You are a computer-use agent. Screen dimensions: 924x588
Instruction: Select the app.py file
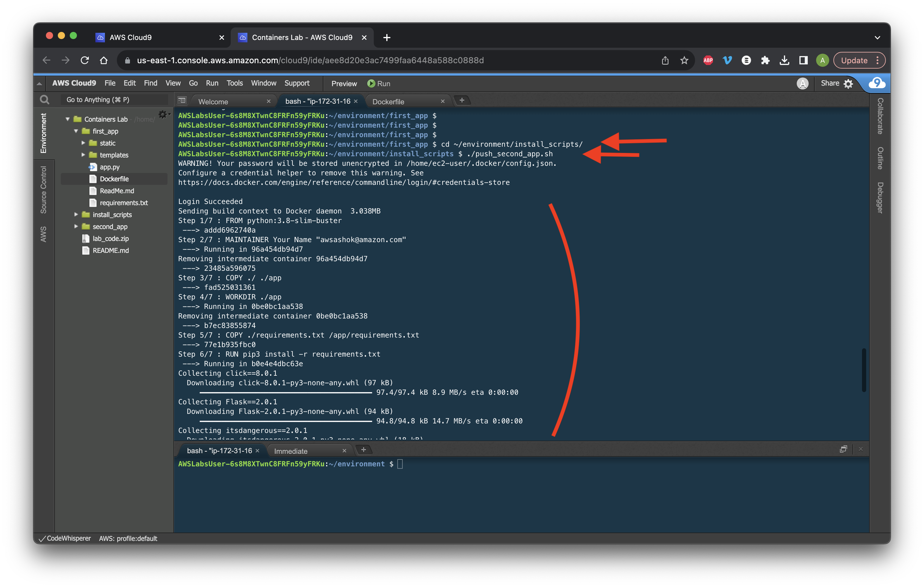click(110, 167)
